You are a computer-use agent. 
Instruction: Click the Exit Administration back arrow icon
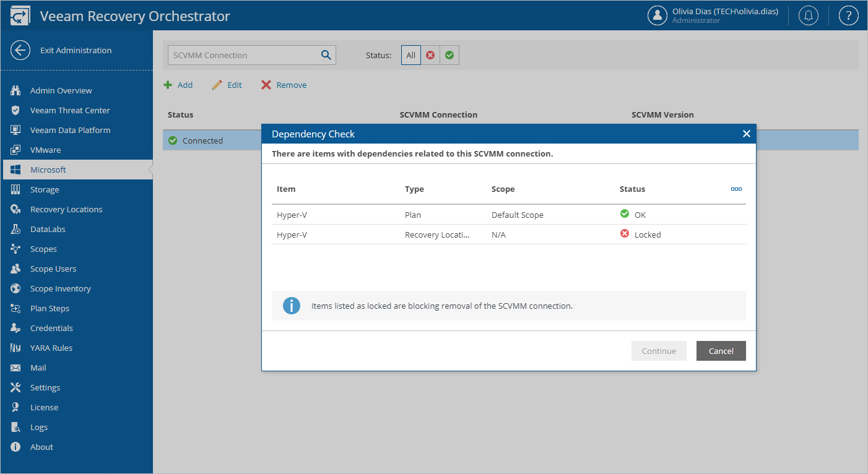click(x=20, y=50)
